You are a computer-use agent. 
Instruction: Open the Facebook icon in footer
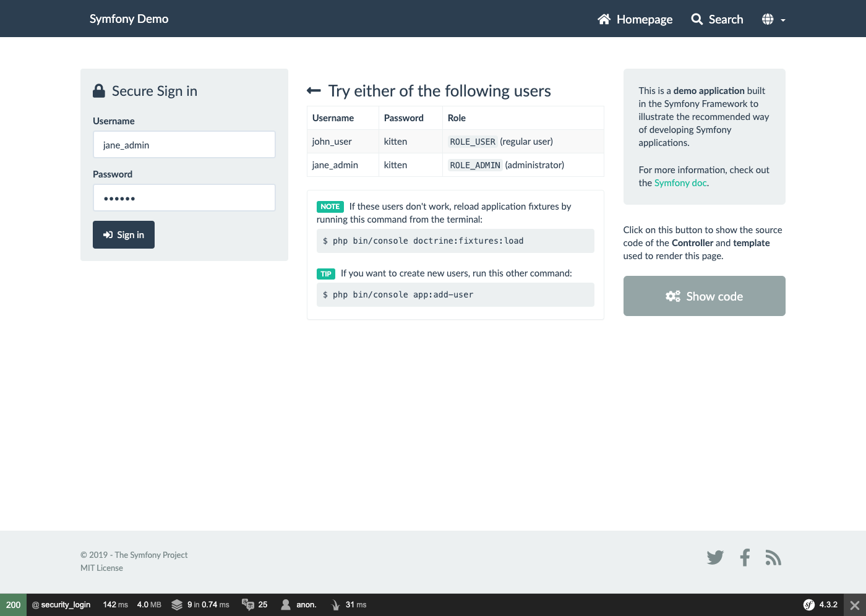point(745,558)
